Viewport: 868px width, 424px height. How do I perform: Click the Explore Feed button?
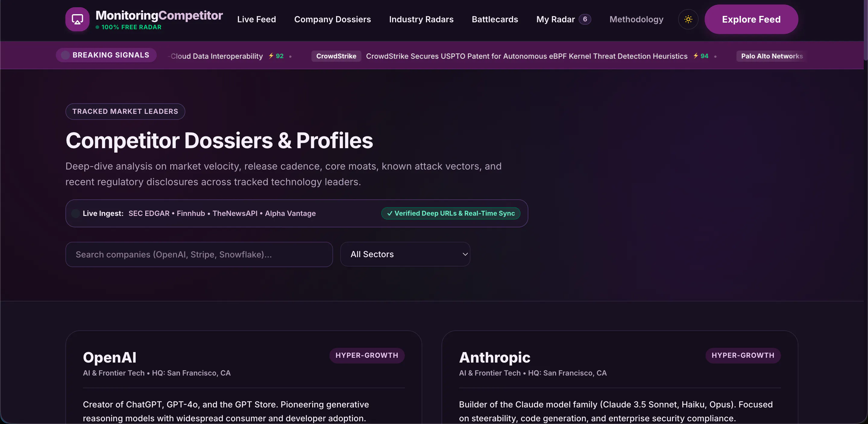[751, 19]
